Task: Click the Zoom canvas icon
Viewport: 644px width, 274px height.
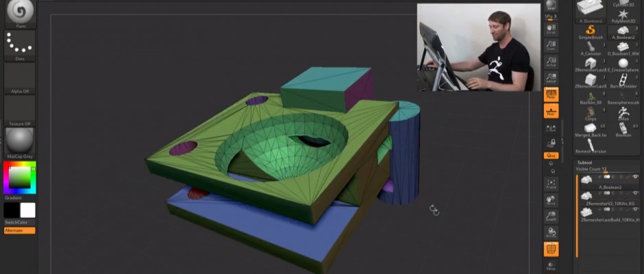Action: [x=551, y=45]
